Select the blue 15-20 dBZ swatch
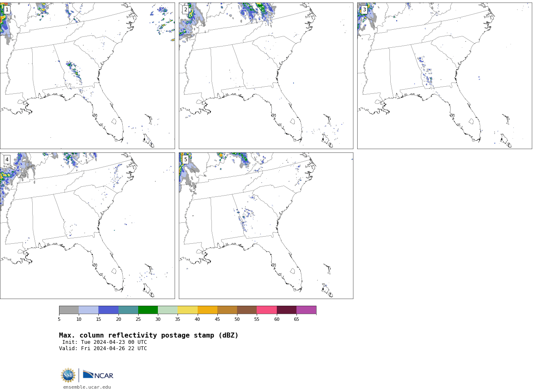The height and width of the screenshot is (392, 536). 108,310
